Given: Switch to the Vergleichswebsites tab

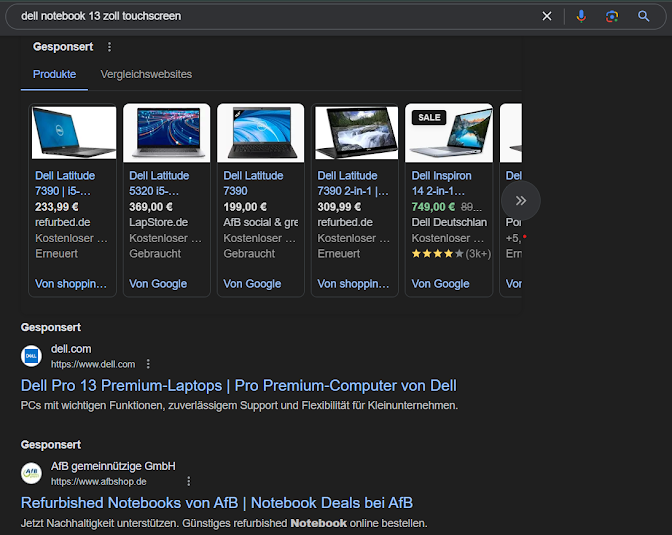Looking at the screenshot, I should point(146,74).
